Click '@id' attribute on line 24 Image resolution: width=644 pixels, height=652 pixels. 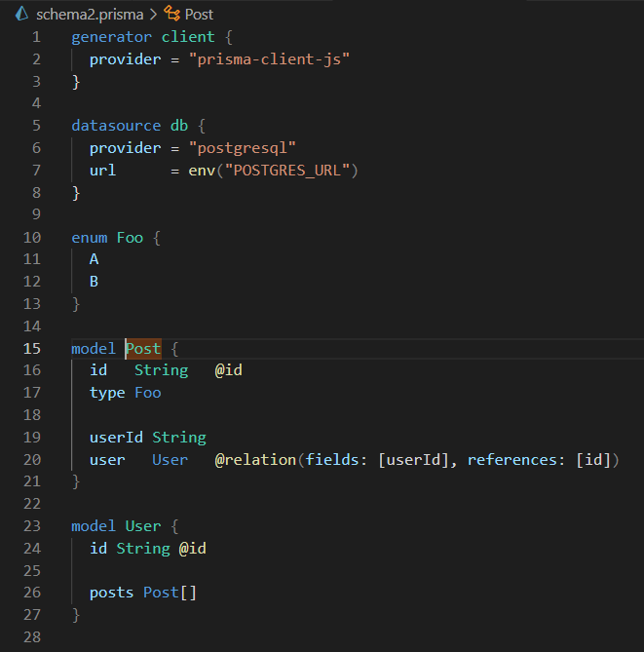click(193, 549)
